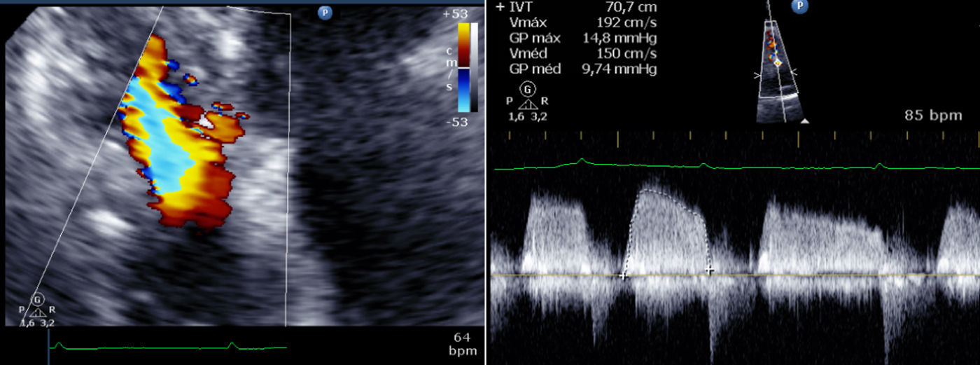Select the right caliper cross ending the traced envelope
The image size is (980, 365).
pyautogui.click(x=709, y=269)
